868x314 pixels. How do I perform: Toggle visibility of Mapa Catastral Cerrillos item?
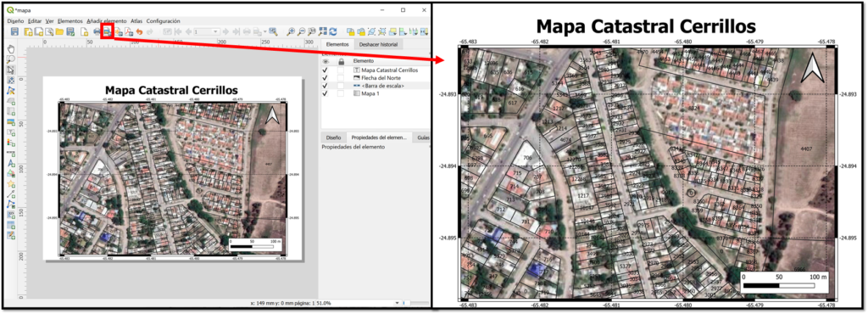click(x=325, y=70)
